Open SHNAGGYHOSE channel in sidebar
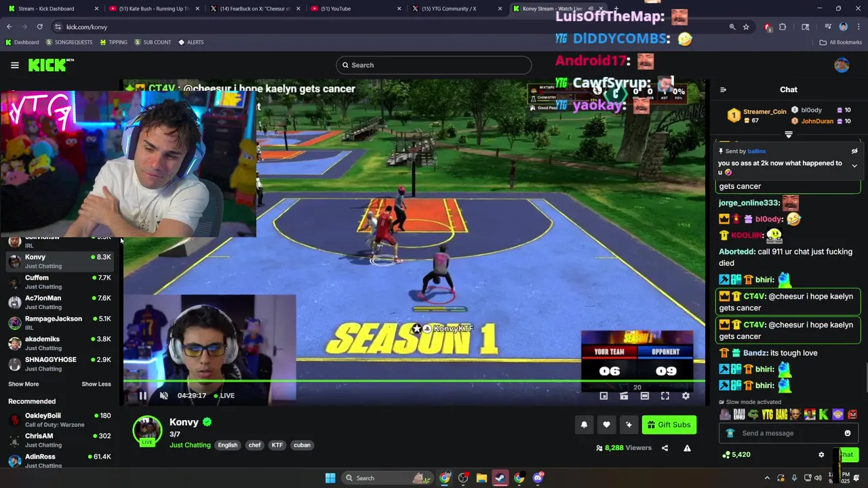This screenshot has width=868, height=488. [60, 364]
